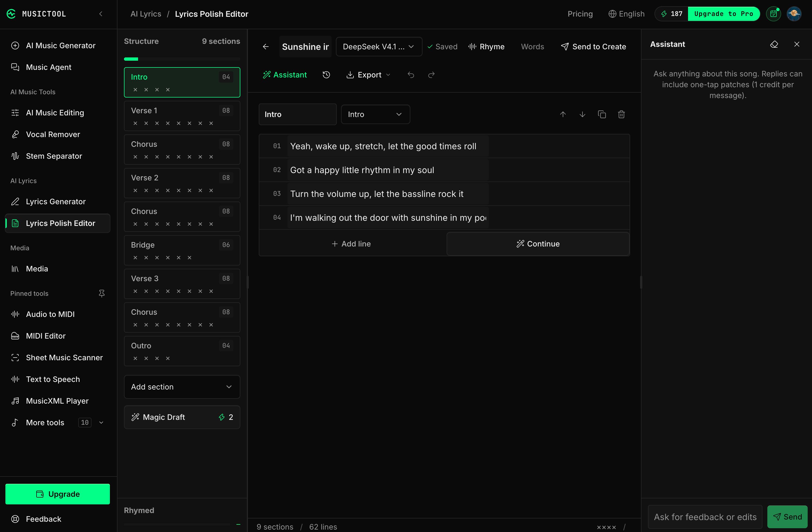Undo the last edit
This screenshot has height=532, width=812.
(x=411, y=75)
